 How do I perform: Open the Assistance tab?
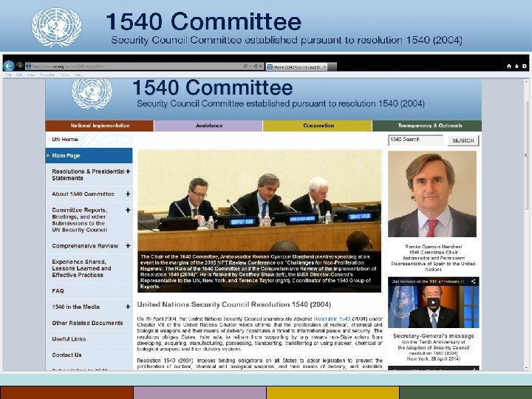208,126
